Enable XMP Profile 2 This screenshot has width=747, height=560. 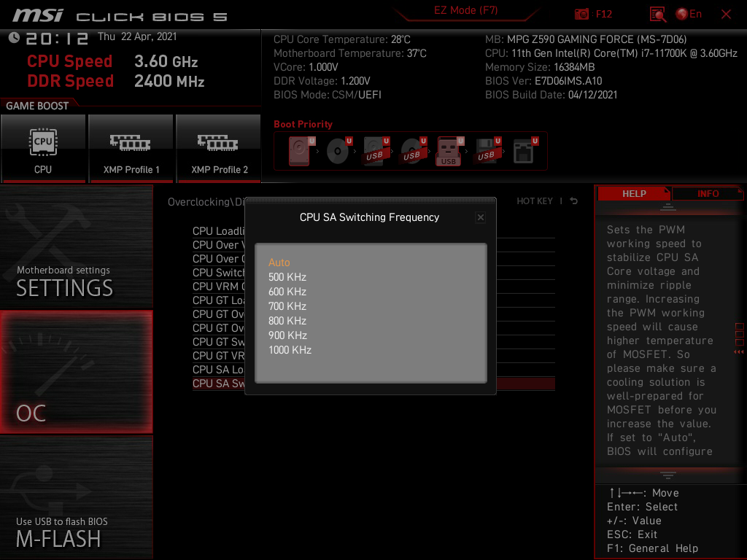(x=219, y=149)
